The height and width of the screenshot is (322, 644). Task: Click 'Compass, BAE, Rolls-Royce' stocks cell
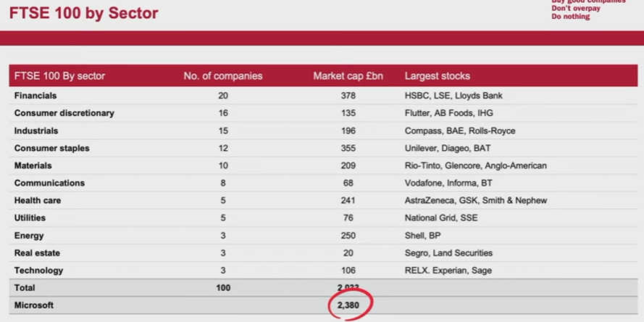pos(460,131)
